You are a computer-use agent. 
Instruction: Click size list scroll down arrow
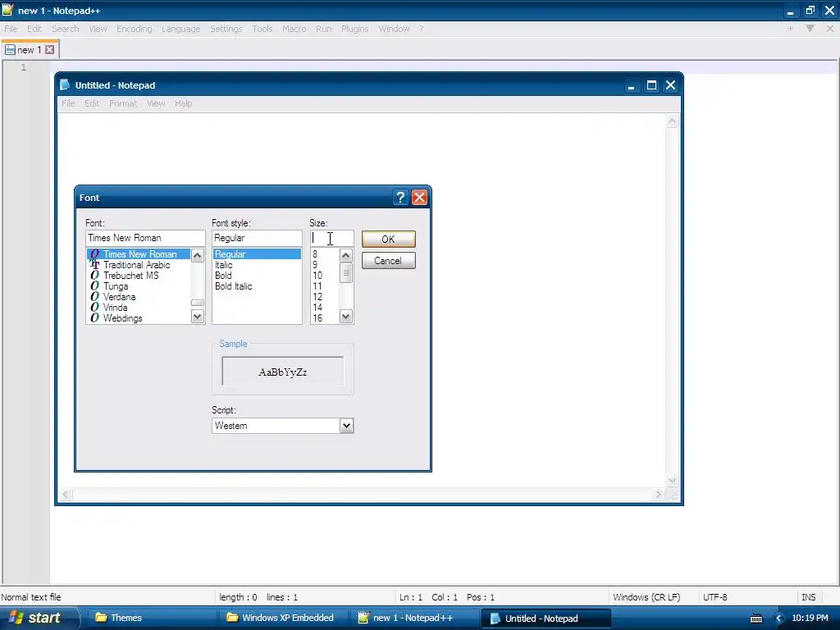(346, 317)
